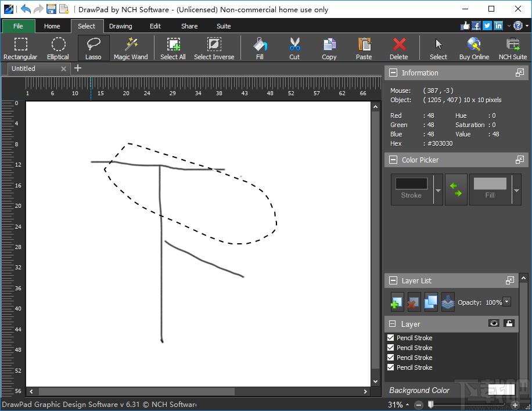Toggle the last Pencil Stroke checkbox

click(x=390, y=367)
